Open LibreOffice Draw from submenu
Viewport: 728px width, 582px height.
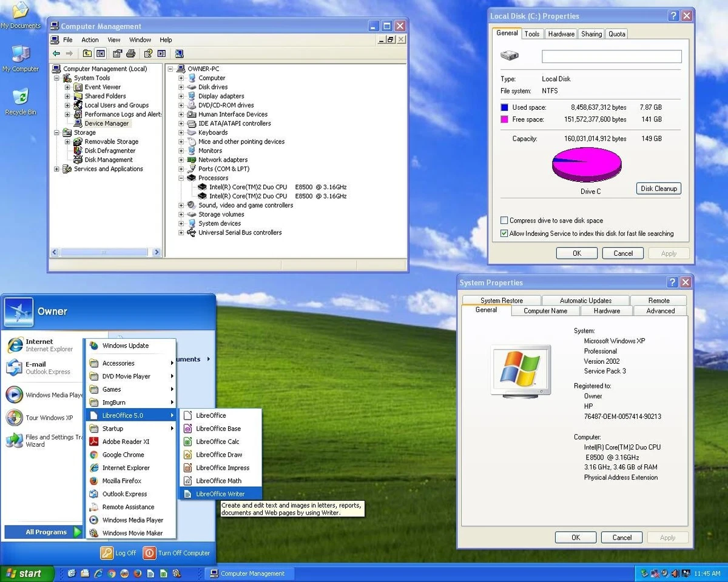[x=221, y=455]
